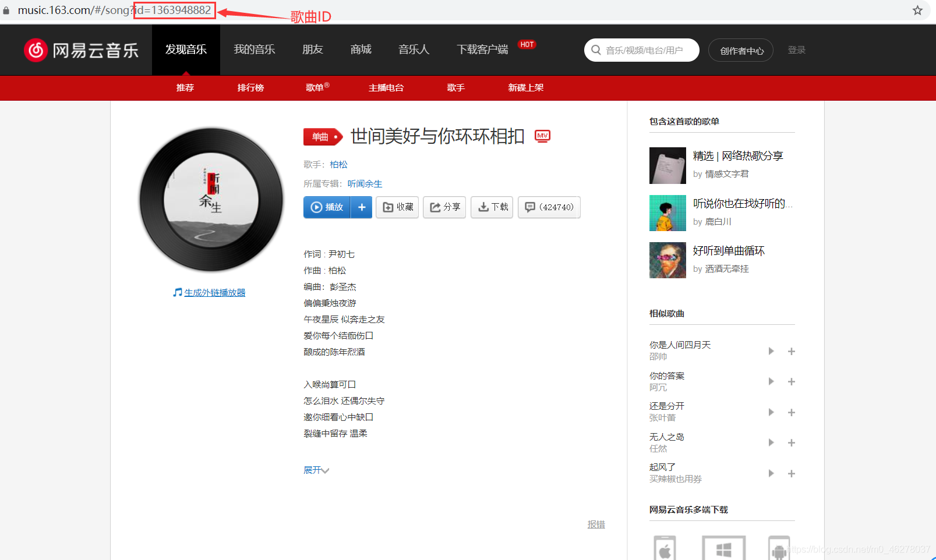Switch to 歌手 sub-tab
The image size is (936, 560).
pyautogui.click(x=456, y=87)
